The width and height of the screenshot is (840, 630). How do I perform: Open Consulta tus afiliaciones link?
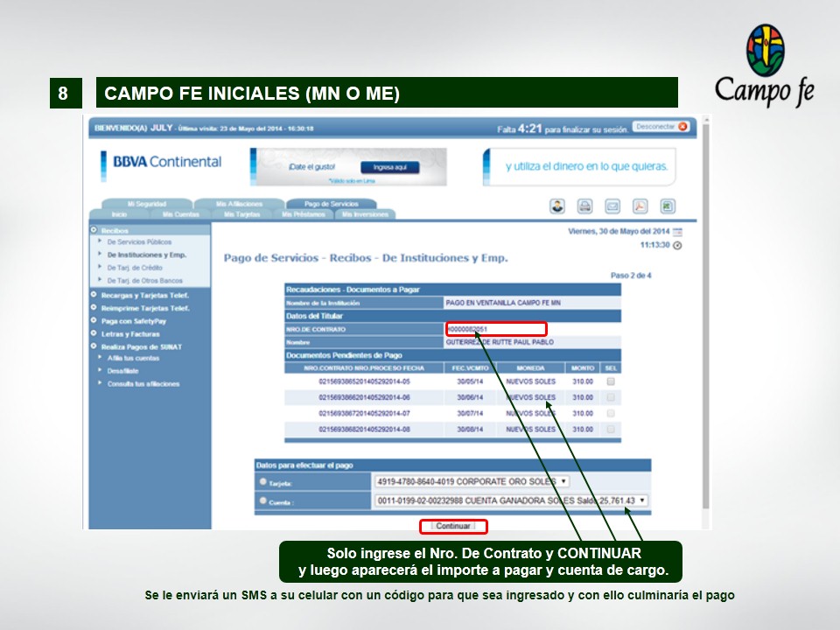tap(143, 383)
